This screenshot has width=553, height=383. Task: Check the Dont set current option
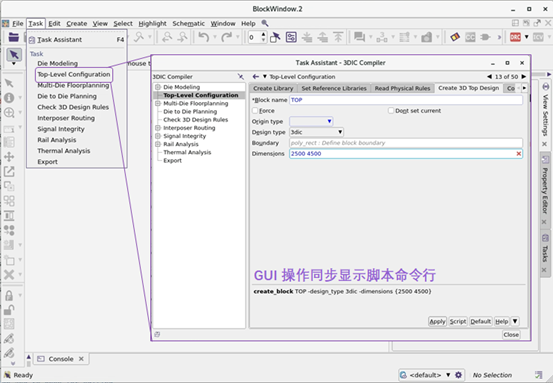click(x=391, y=111)
